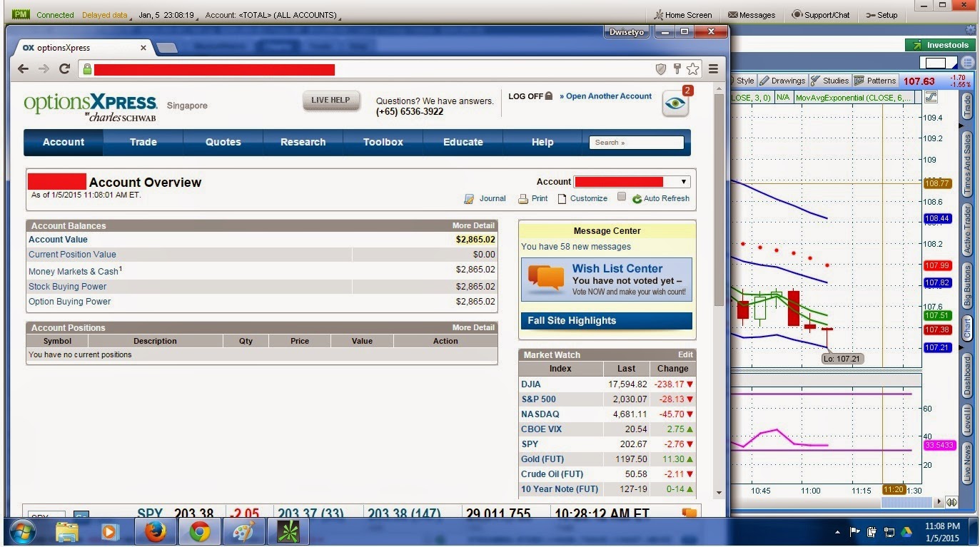Click the list icon beside the layout box
Viewport: 980px width, 547px height.
coord(967,62)
